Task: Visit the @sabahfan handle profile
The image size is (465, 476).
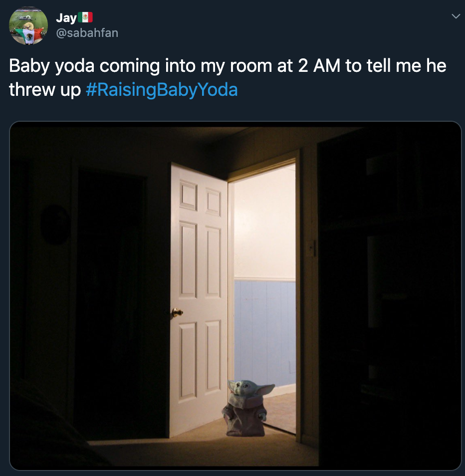Action: (x=87, y=33)
